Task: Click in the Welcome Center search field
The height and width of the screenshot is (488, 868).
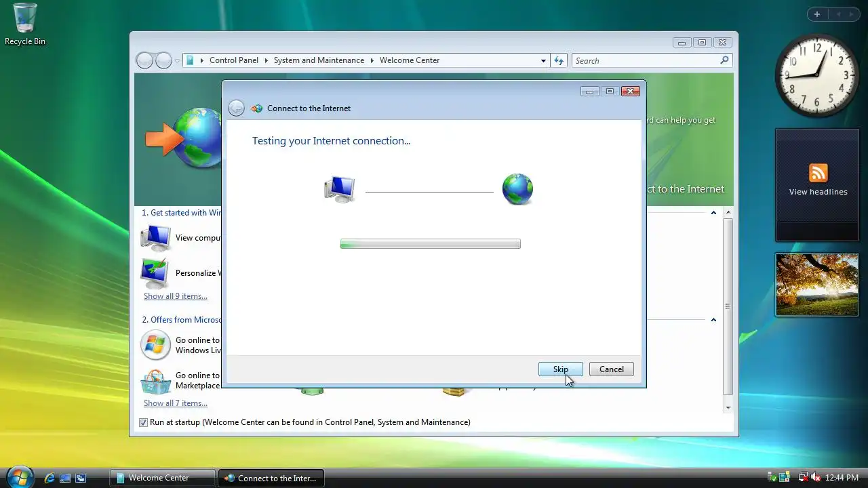Action: point(646,60)
